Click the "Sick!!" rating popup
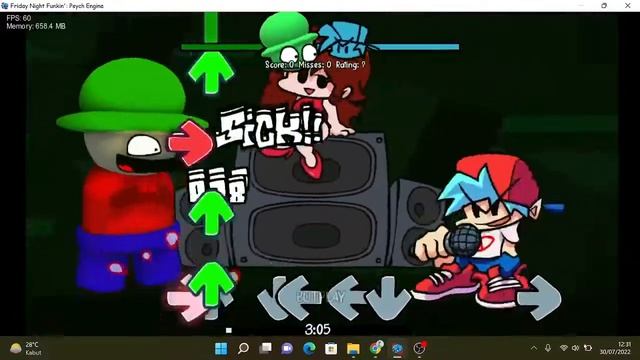640x360 pixels. pyautogui.click(x=270, y=127)
